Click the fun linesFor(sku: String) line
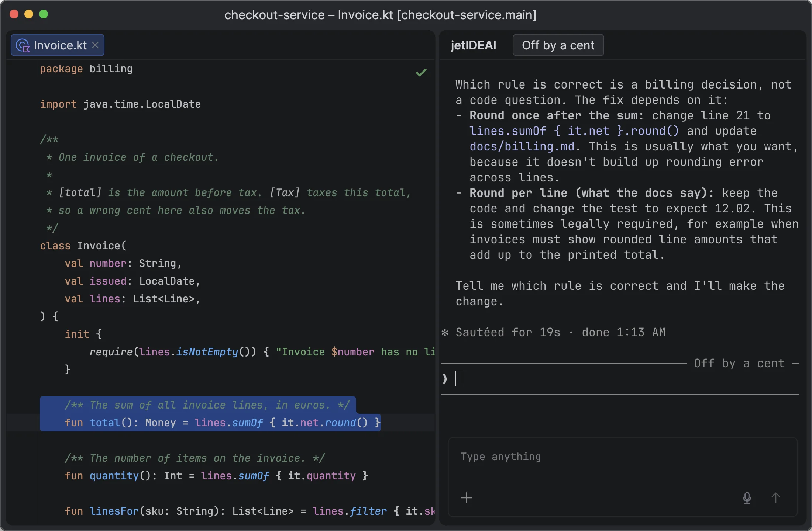812x531 pixels. pyautogui.click(x=250, y=511)
